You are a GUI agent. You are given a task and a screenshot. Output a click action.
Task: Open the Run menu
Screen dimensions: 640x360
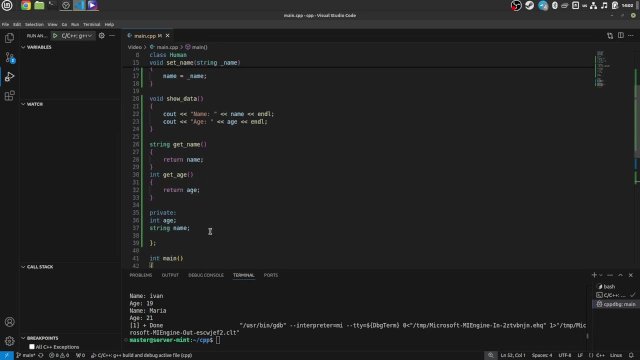coord(75,24)
